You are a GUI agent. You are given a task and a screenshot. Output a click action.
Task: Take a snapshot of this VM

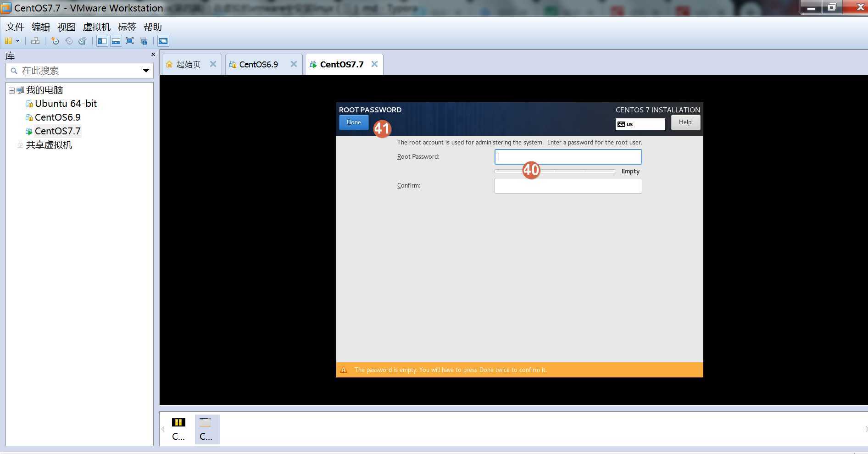click(x=55, y=41)
